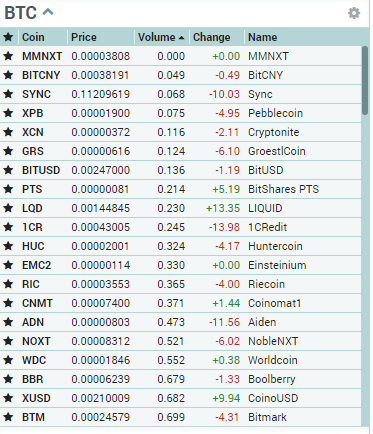This screenshot has height=434, width=373.
Task: Star the EMC2 coin row
Action: click(8, 265)
